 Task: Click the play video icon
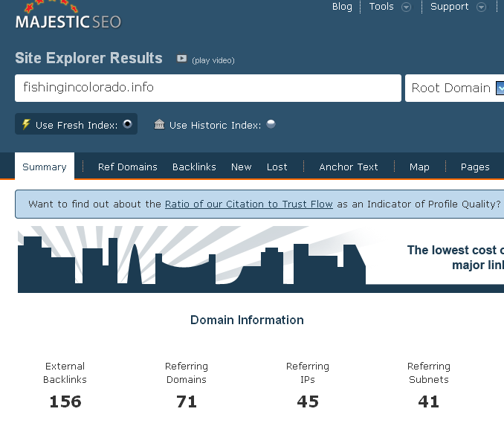coord(181,59)
